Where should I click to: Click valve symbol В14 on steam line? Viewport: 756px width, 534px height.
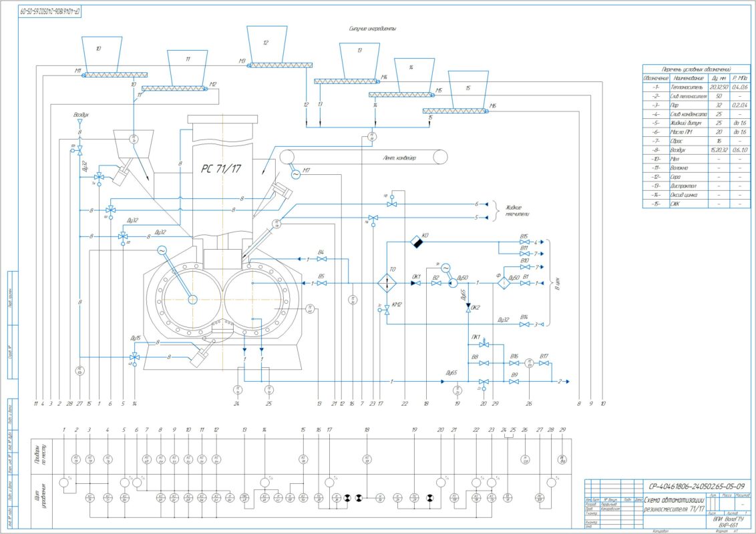pyautogui.click(x=524, y=324)
